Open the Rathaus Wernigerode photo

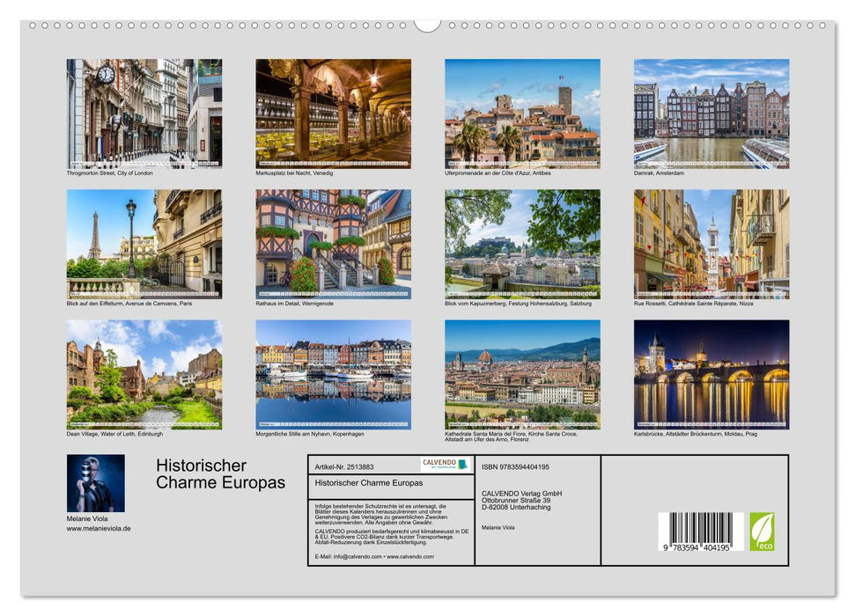333,244
